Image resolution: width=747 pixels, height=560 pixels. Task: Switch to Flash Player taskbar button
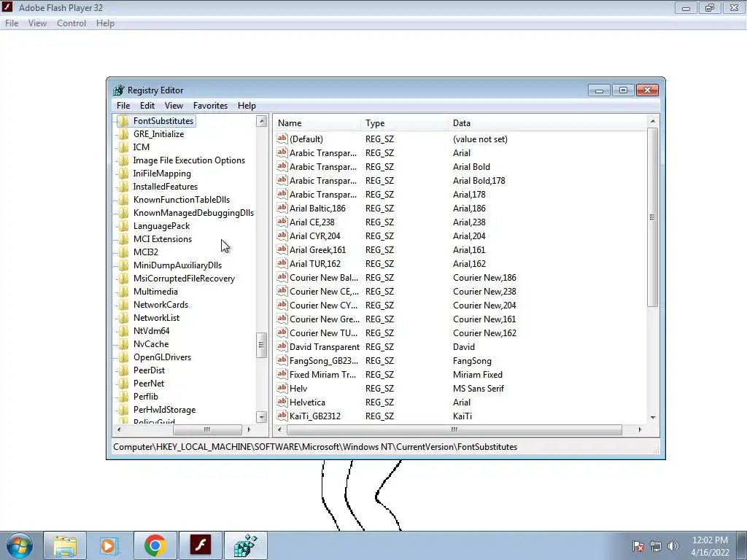tap(201, 545)
